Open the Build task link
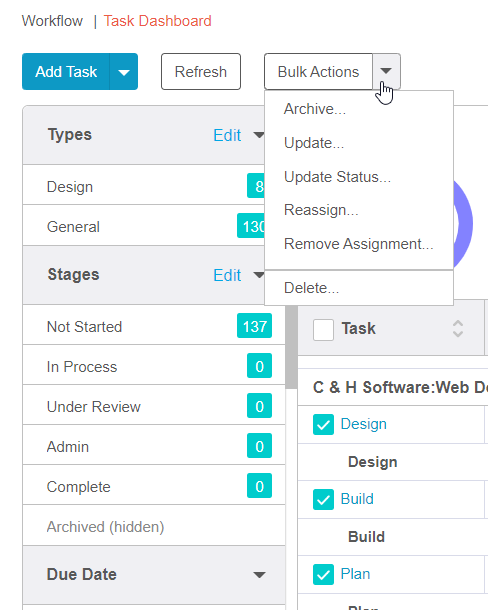This screenshot has width=488, height=610. click(357, 499)
